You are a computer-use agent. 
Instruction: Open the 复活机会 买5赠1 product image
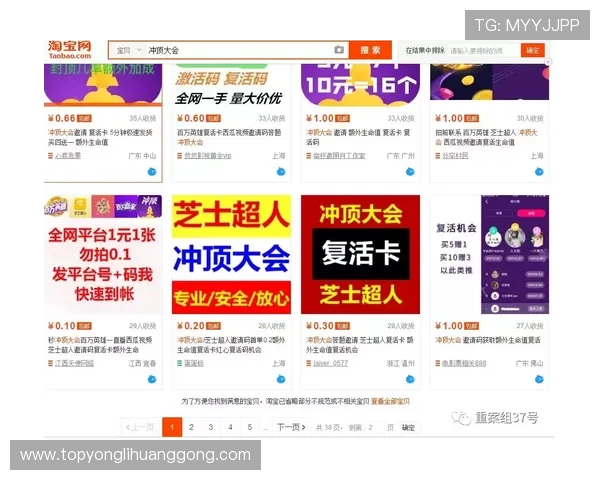coord(489,255)
